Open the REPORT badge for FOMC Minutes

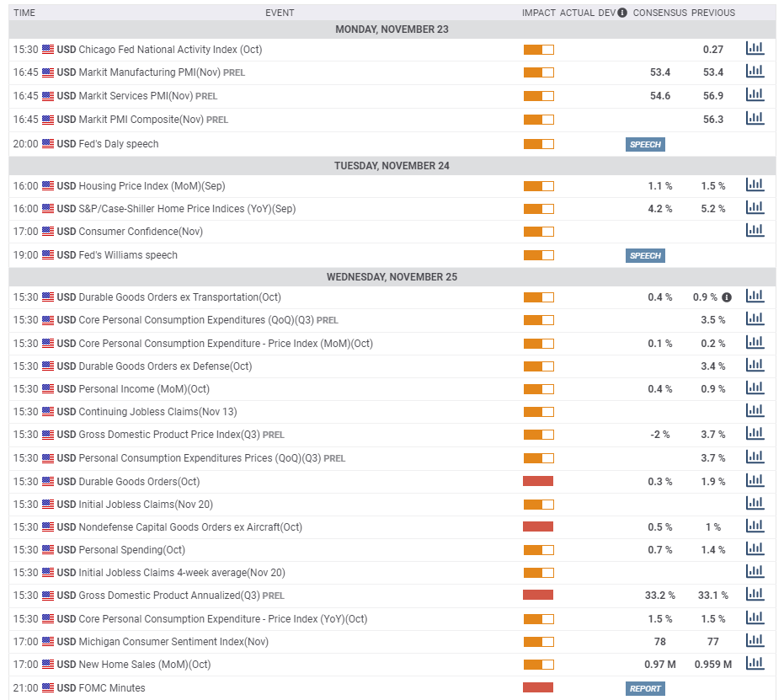click(x=645, y=688)
